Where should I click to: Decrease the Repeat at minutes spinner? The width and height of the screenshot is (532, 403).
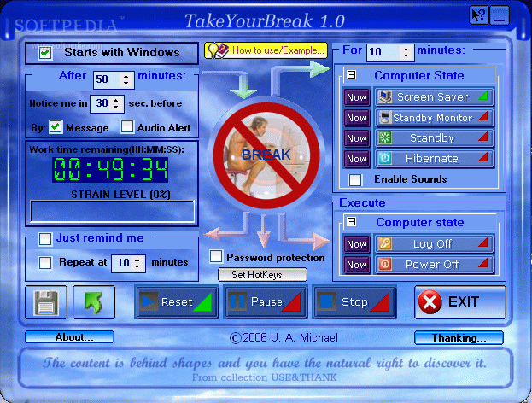pyautogui.click(x=137, y=266)
